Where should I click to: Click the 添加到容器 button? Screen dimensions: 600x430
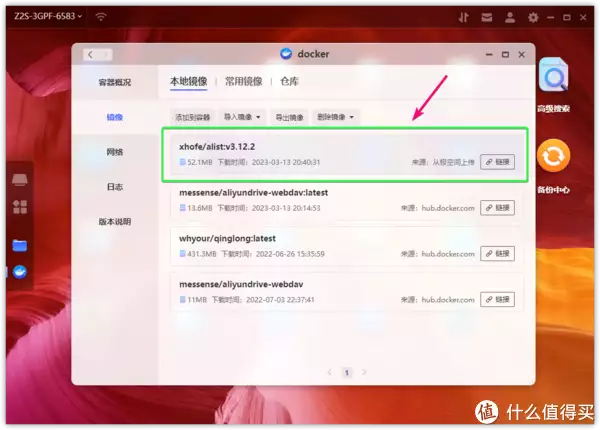click(x=192, y=117)
